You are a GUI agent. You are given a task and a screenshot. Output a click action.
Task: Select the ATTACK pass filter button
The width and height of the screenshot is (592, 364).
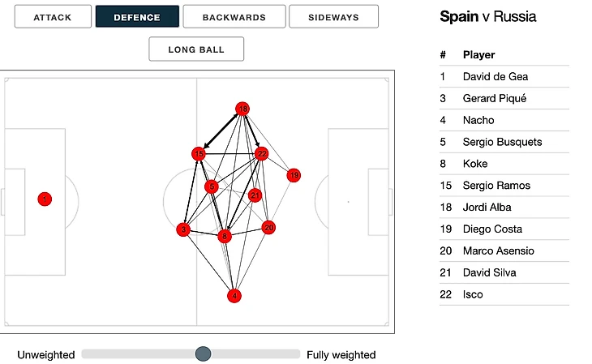pyautogui.click(x=53, y=16)
